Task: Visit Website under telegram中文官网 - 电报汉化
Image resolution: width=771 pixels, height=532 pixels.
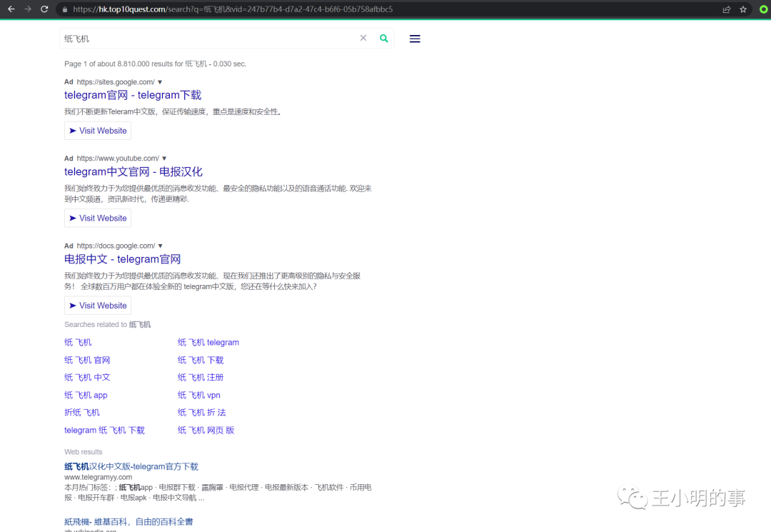Action: click(x=98, y=219)
